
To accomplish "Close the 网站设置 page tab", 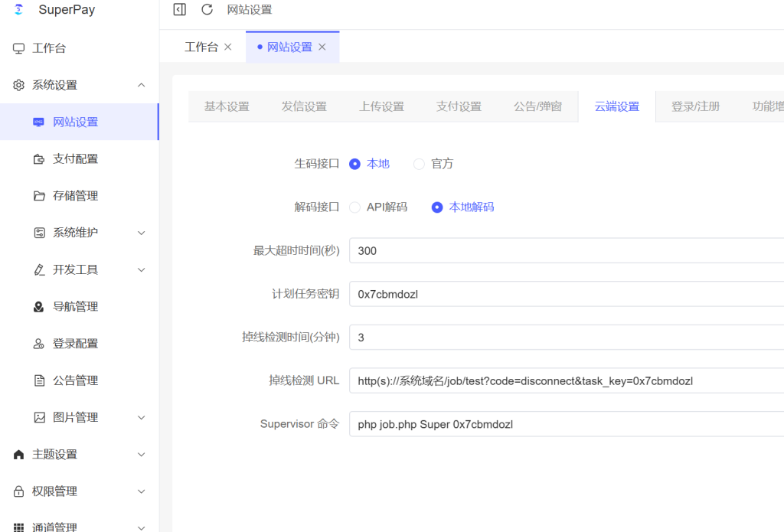I will coord(322,47).
